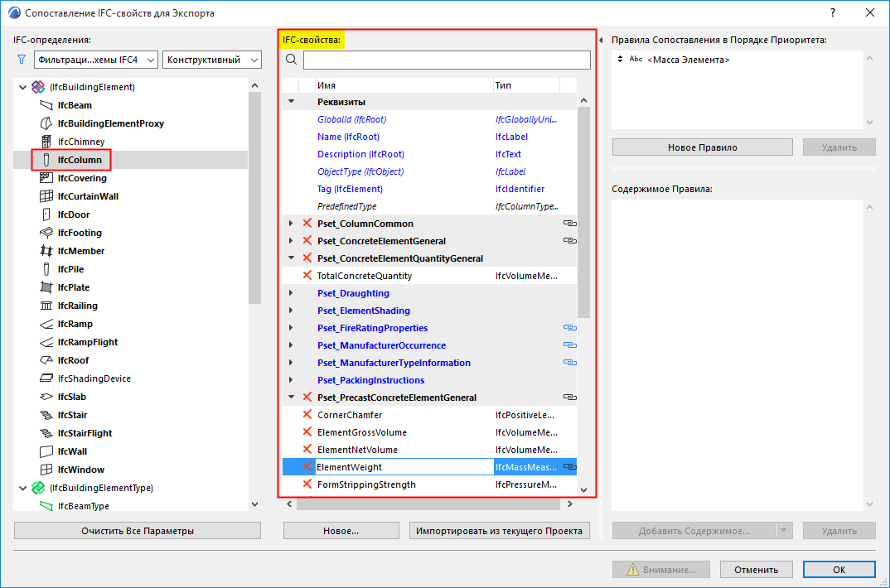This screenshot has height=588, width=890.
Task: Click the filter funnel icon
Action: (22, 60)
